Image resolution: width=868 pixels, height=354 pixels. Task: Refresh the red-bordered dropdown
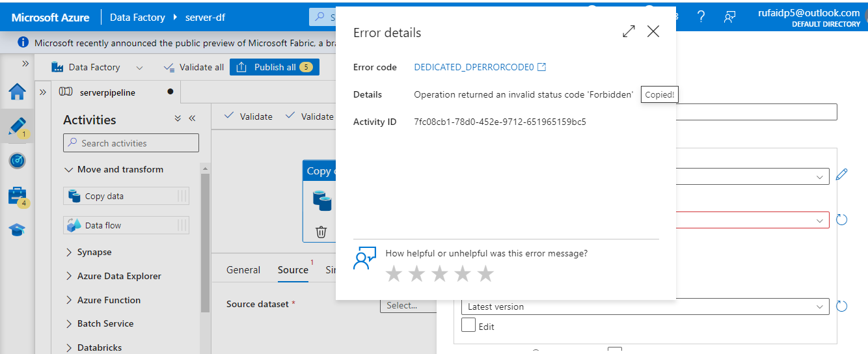pos(841,219)
